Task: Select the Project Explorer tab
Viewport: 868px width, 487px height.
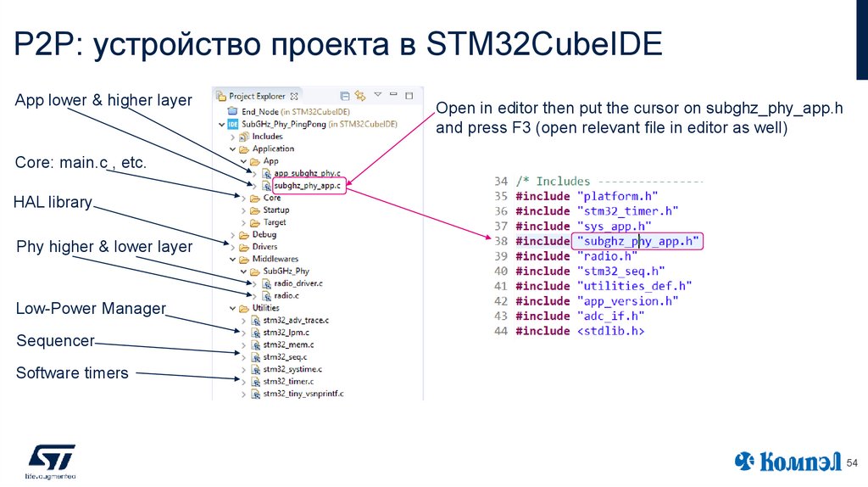Action: point(257,97)
